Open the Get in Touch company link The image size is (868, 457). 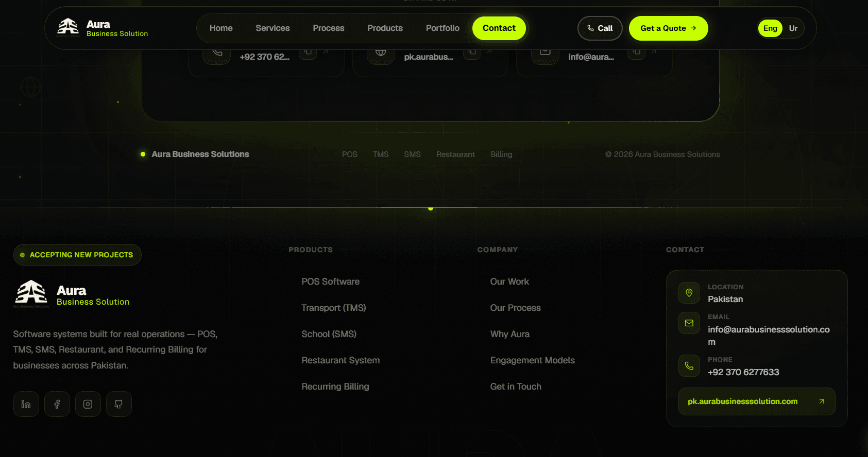pos(516,386)
